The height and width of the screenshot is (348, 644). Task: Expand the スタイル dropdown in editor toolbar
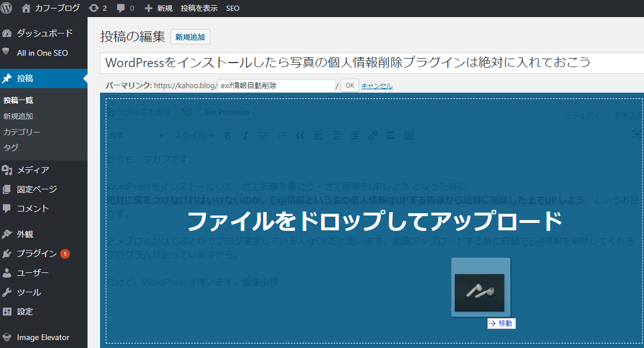pos(193,135)
